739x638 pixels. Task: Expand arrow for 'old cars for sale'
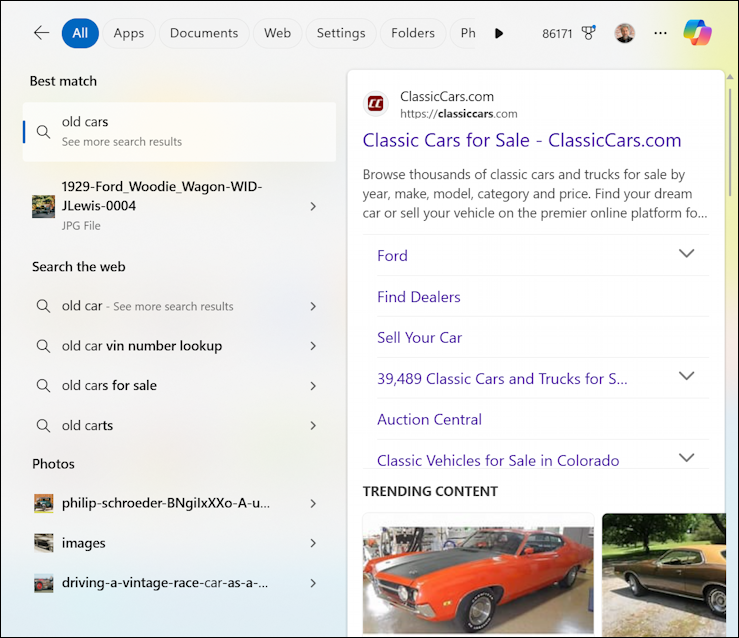tap(313, 386)
